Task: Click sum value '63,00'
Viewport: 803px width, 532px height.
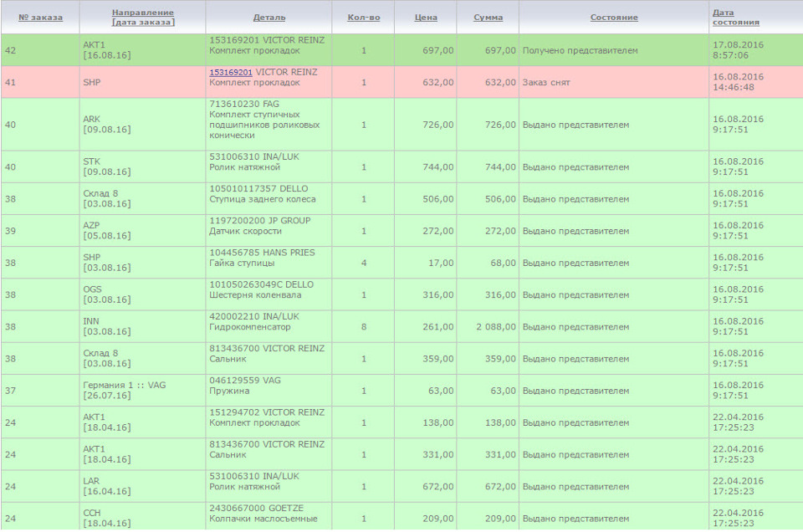Action: pyautogui.click(x=503, y=391)
